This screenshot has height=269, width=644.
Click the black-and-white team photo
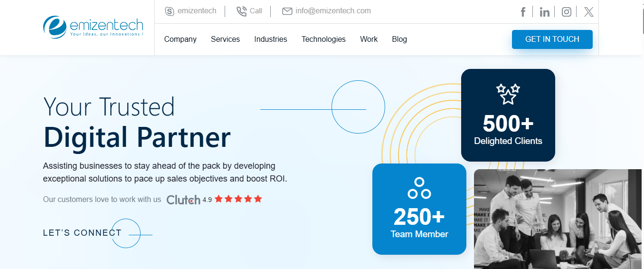(558, 219)
